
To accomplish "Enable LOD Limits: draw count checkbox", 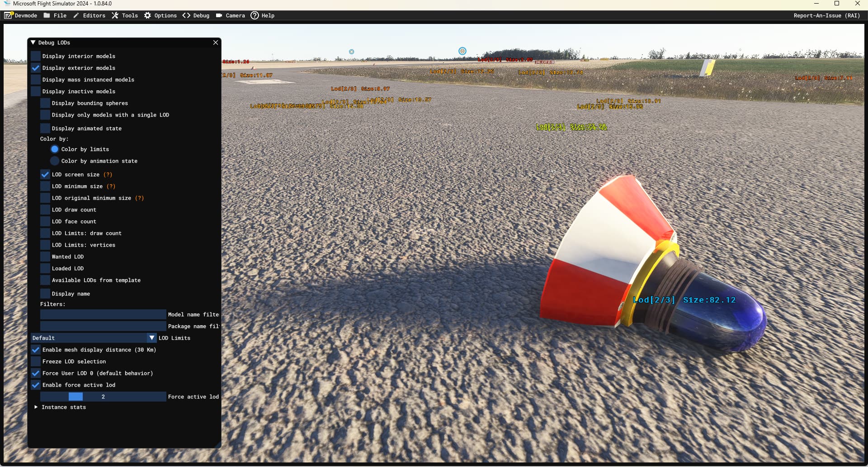I will tap(45, 233).
